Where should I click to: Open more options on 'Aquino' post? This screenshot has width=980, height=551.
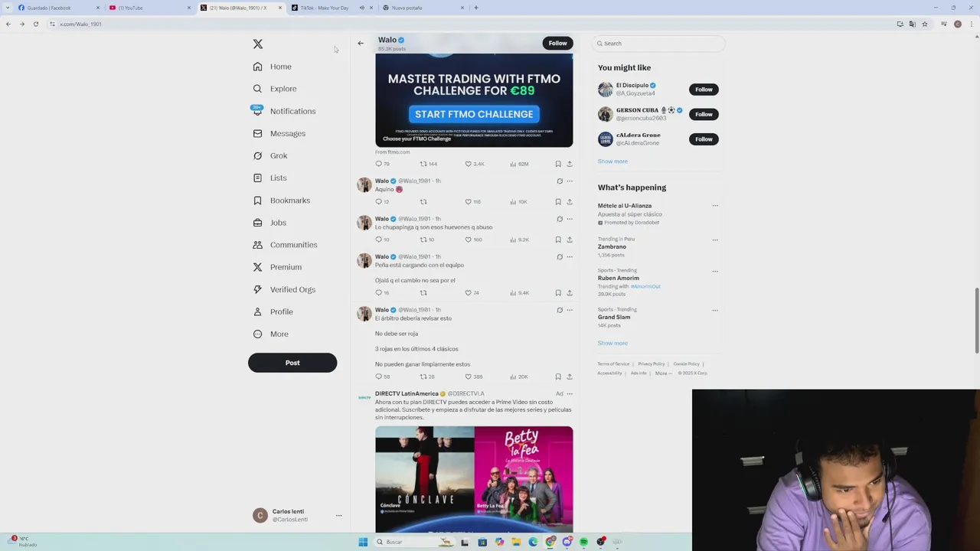pyautogui.click(x=570, y=181)
